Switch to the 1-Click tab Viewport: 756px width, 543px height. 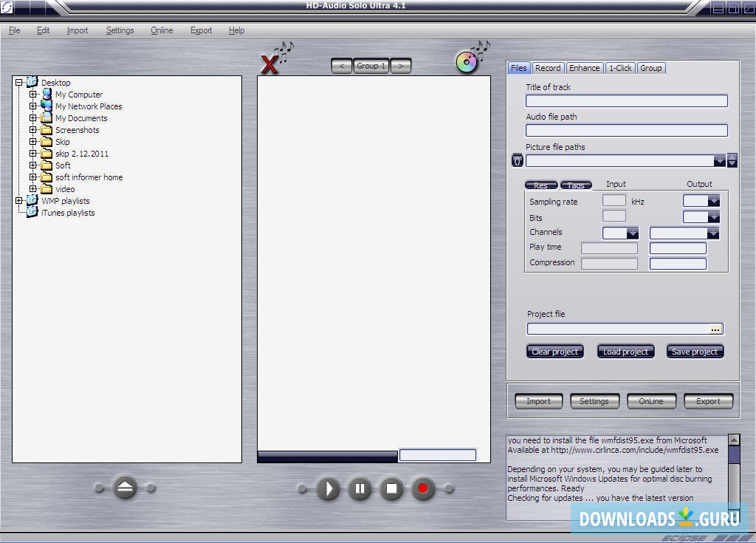pos(620,68)
